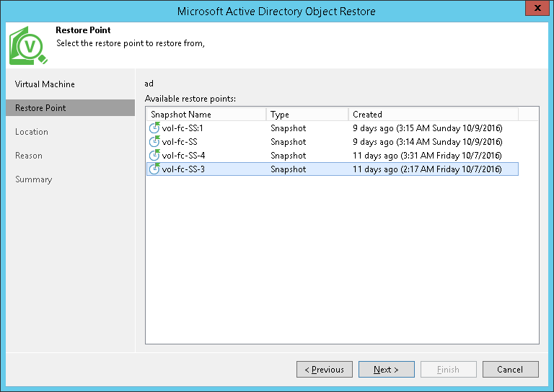Close the Object Restore dialog window

pos(537,8)
